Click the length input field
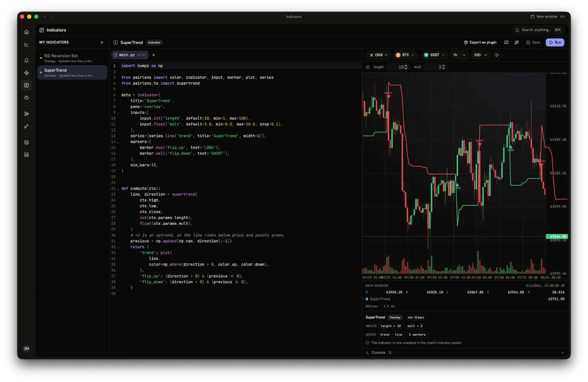The image size is (588, 382). click(x=397, y=67)
